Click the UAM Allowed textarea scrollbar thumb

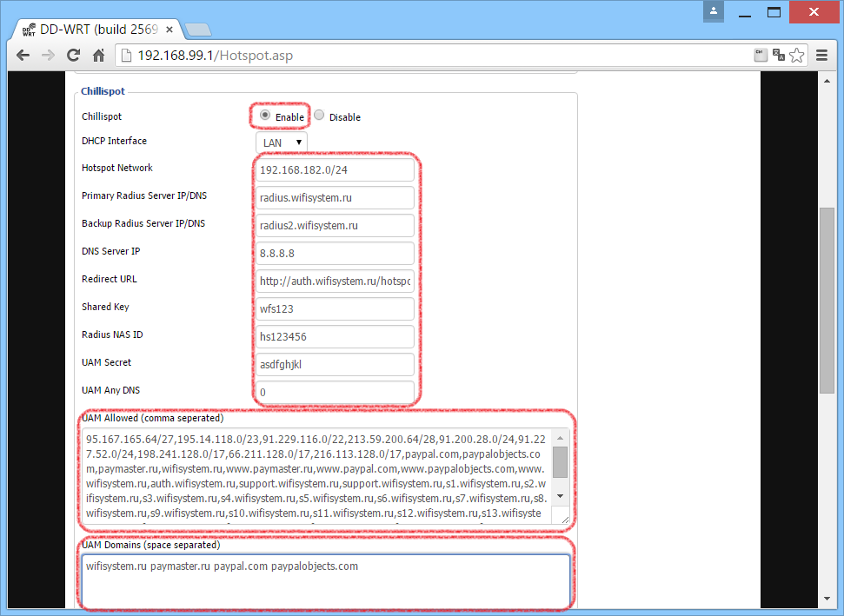[x=561, y=461]
